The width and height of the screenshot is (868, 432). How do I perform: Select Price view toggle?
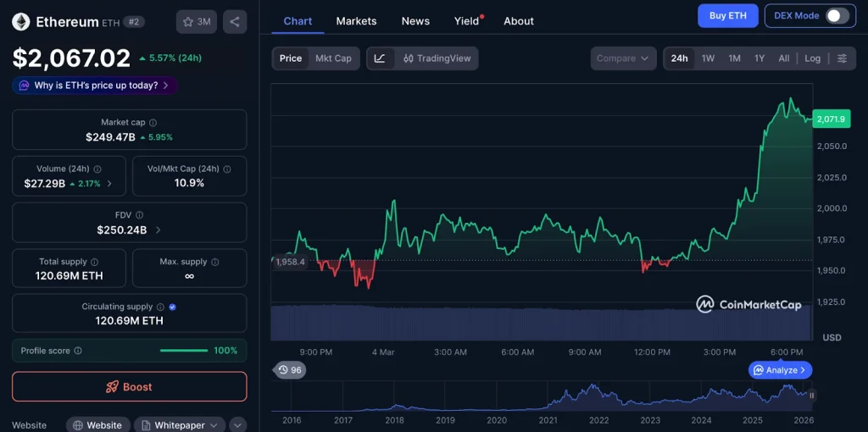coord(291,58)
